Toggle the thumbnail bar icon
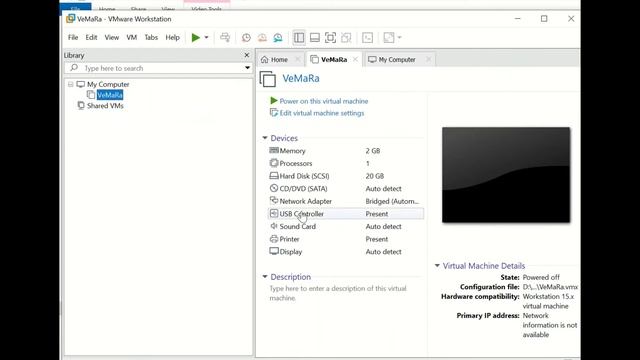The image size is (640, 360). (315, 38)
